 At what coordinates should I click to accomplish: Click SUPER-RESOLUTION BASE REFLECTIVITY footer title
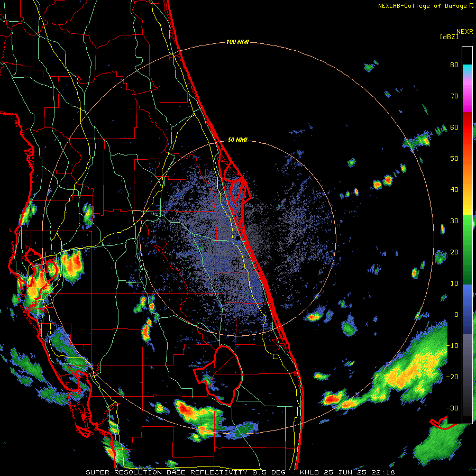tap(167, 472)
